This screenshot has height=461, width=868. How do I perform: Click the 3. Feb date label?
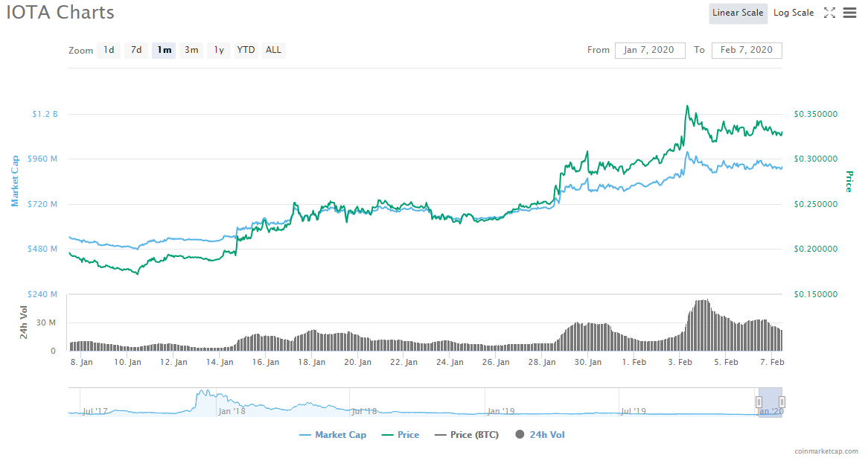[x=680, y=362]
